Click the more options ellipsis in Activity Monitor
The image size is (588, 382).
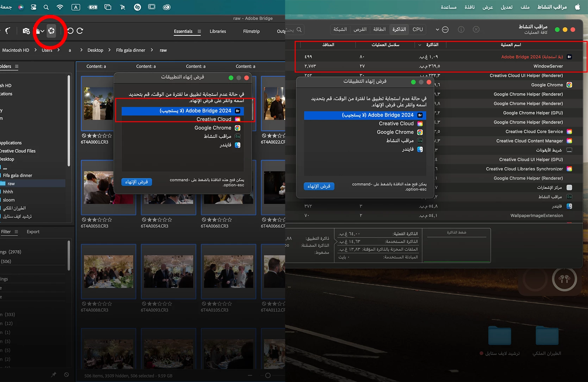(445, 30)
